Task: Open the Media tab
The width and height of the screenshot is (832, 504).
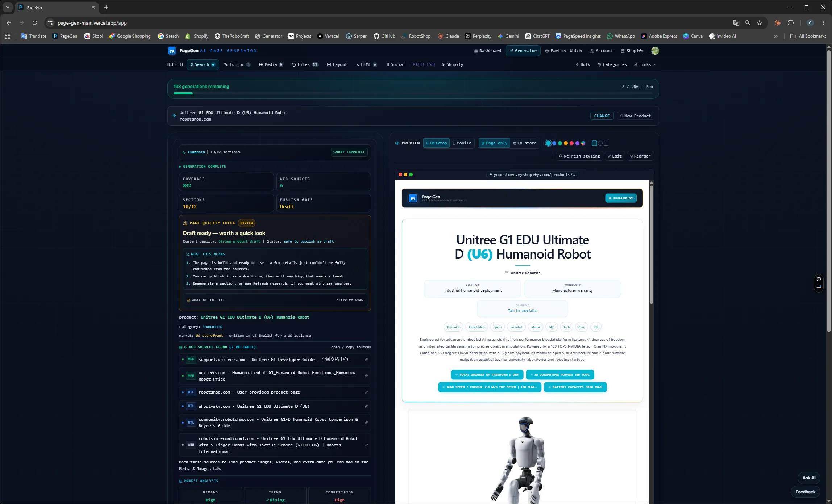Action: (271, 64)
